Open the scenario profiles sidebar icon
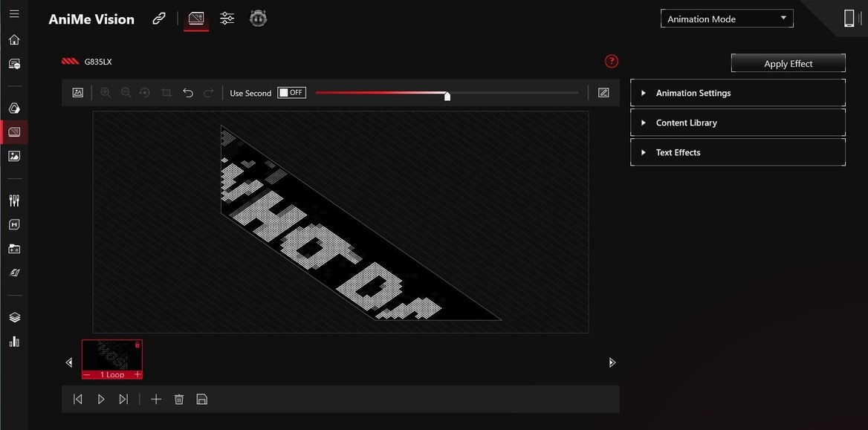This screenshot has width=868, height=430. point(14,273)
